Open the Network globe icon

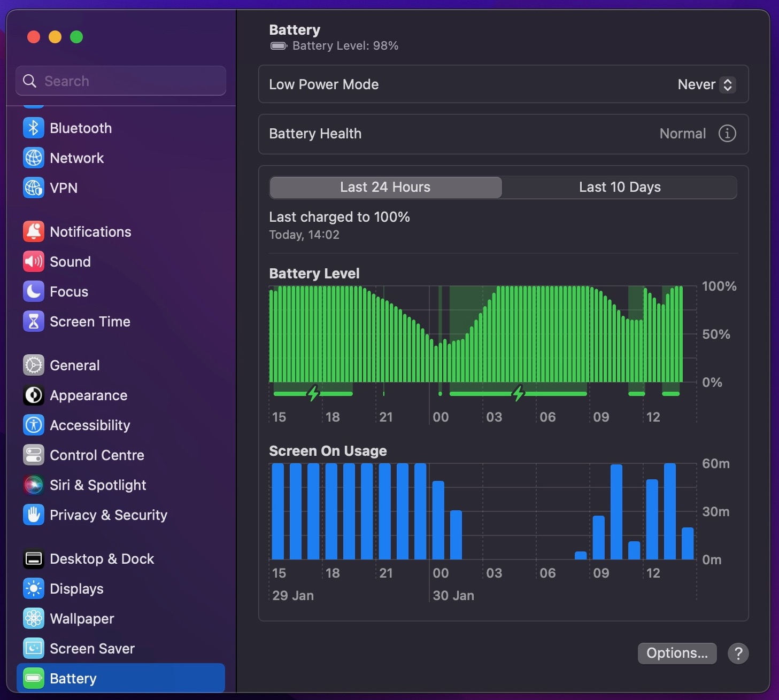point(34,158)
